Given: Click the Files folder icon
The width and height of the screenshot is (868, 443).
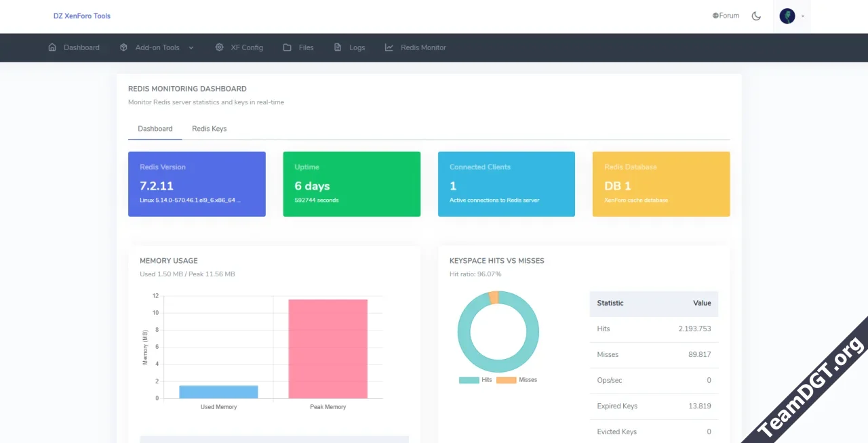Looking at the screenshot, I should 288,47.
